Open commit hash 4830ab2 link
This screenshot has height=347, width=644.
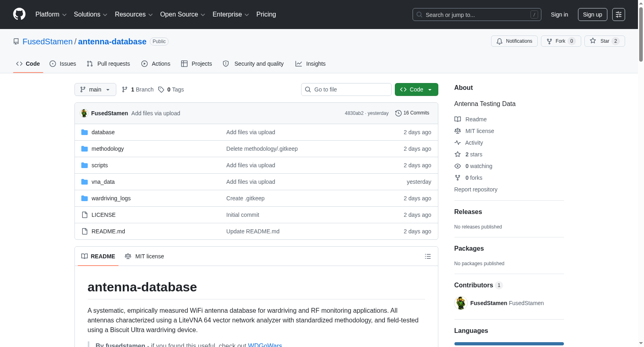(354, 113)
